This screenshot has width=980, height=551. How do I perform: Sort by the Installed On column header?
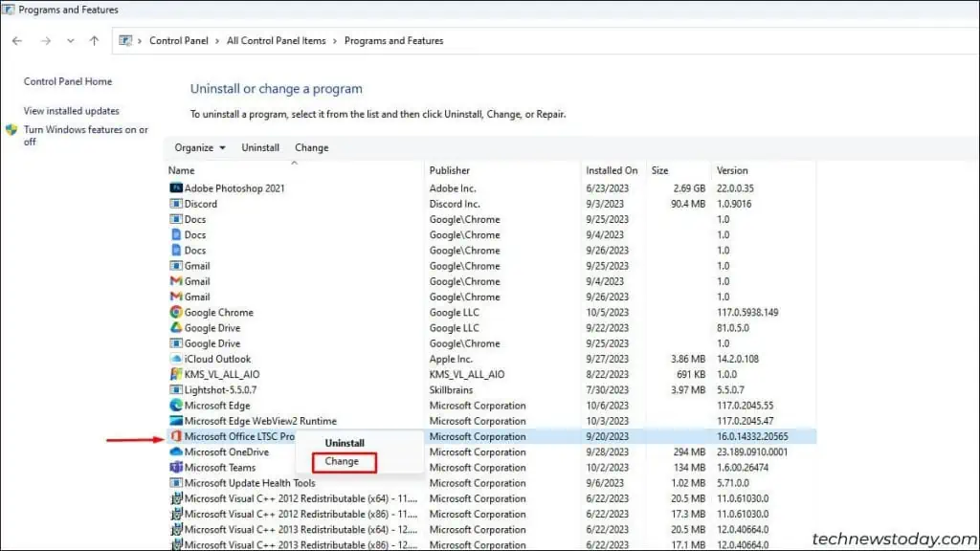click(x=612, y=170)
